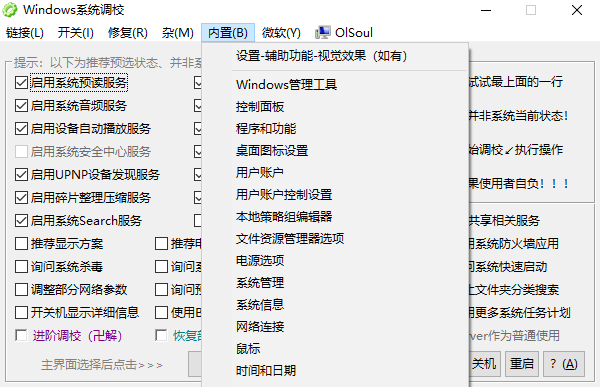Check 推荐显示方案 checkbox
This screenshot has width=600, height=387.
click(x=21, y=243)
